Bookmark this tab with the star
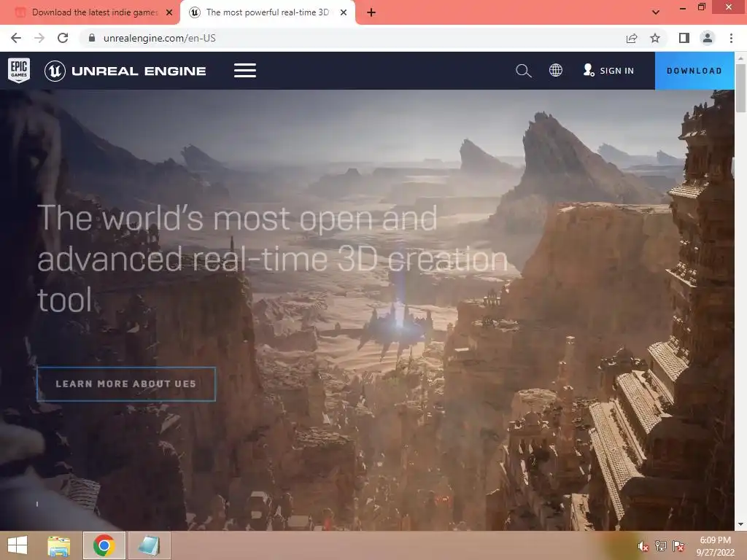This screenshot has height=560, width=747. click(x=655, y=38)
